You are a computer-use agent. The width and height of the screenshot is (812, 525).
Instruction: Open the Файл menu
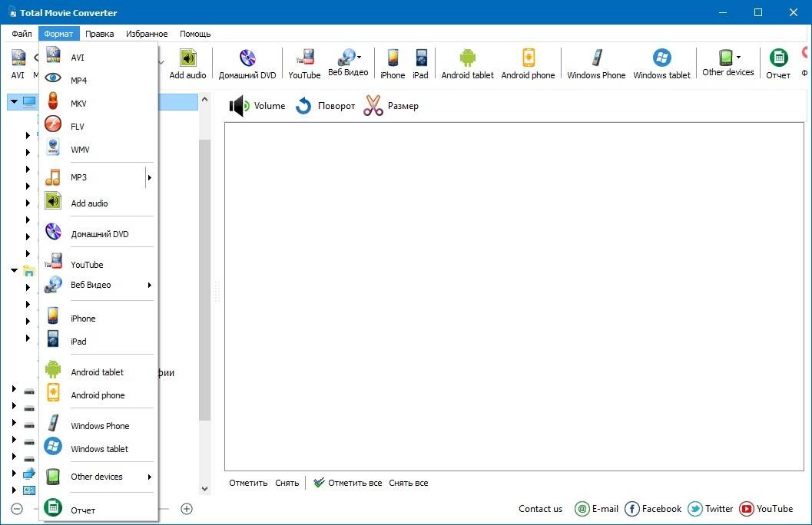pyautogui.click(x=22, y=34)
